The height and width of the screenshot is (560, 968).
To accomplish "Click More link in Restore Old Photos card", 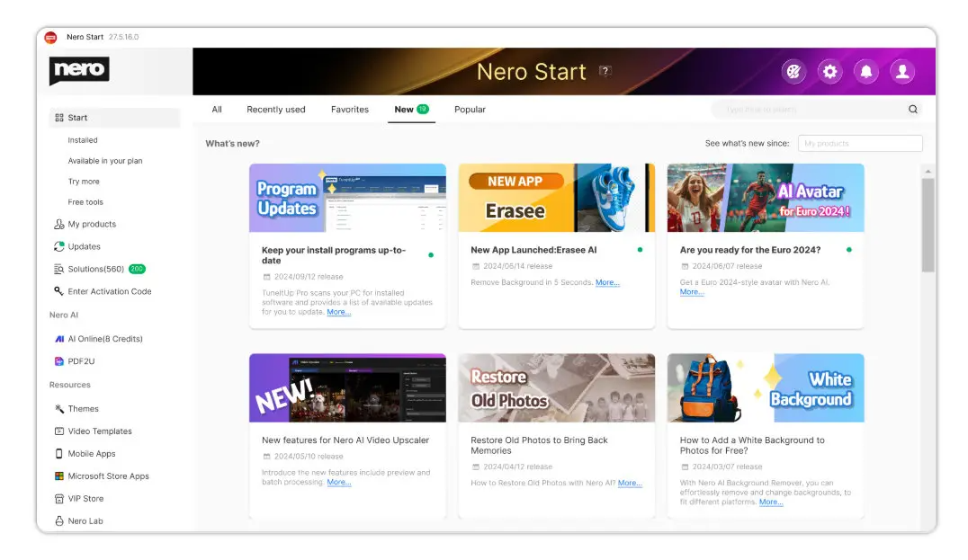I will (630, 483).
